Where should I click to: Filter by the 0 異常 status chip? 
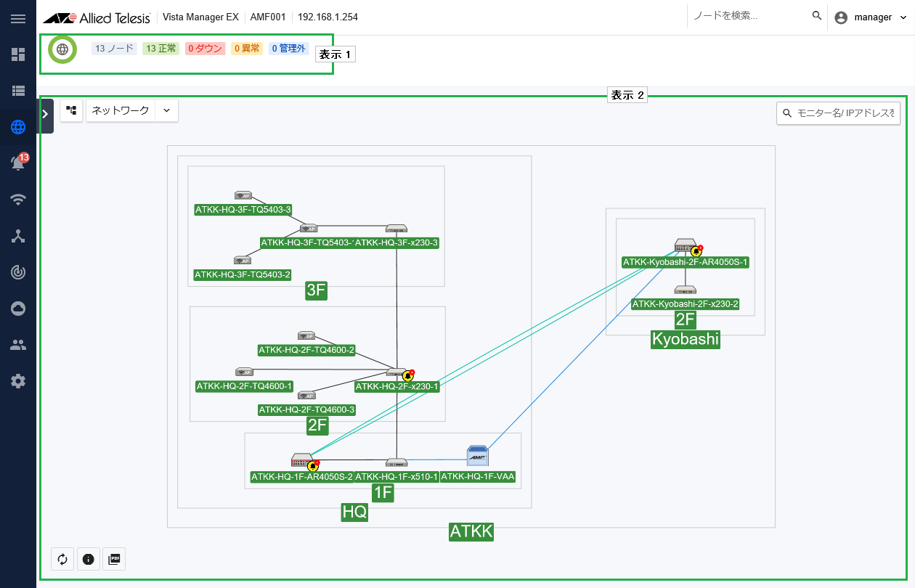click(x=247, y=49)
